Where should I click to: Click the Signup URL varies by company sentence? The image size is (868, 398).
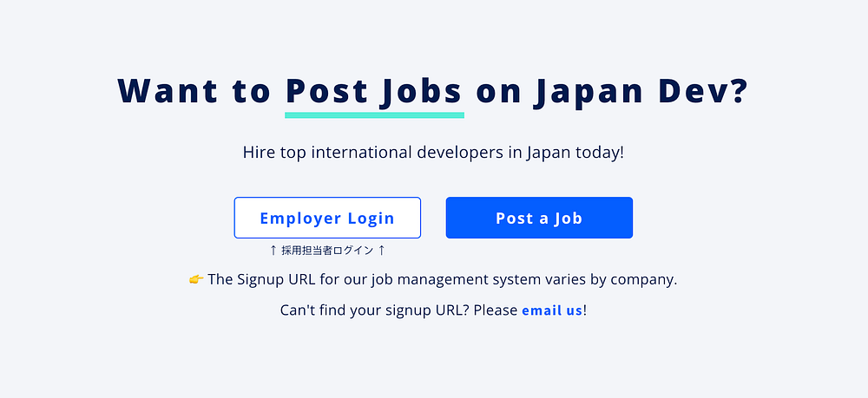pos(443,280)
